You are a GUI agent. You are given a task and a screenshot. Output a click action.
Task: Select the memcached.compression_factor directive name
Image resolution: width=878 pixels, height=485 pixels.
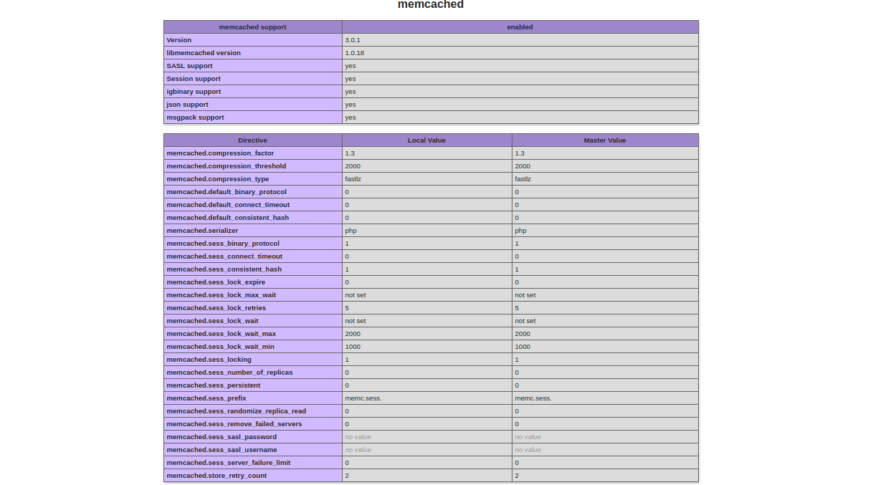coord(219,153)
